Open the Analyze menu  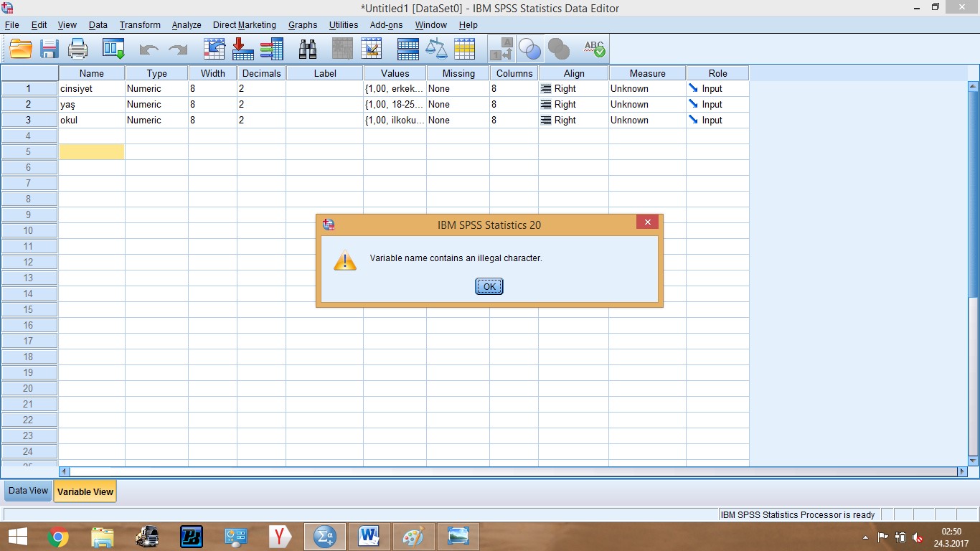[x=187, y=24]
